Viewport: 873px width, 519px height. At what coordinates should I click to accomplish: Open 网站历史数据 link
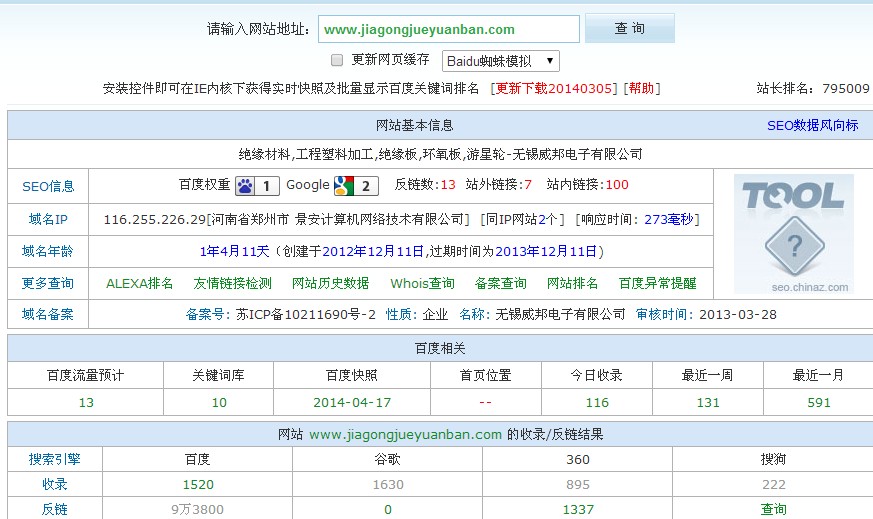tap(330, 283)
